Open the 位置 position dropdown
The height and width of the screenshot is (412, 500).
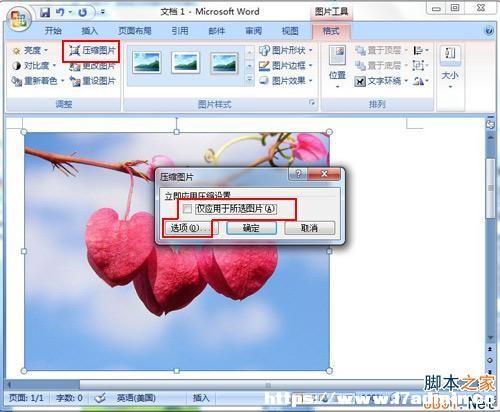click(x=337, y=67)
